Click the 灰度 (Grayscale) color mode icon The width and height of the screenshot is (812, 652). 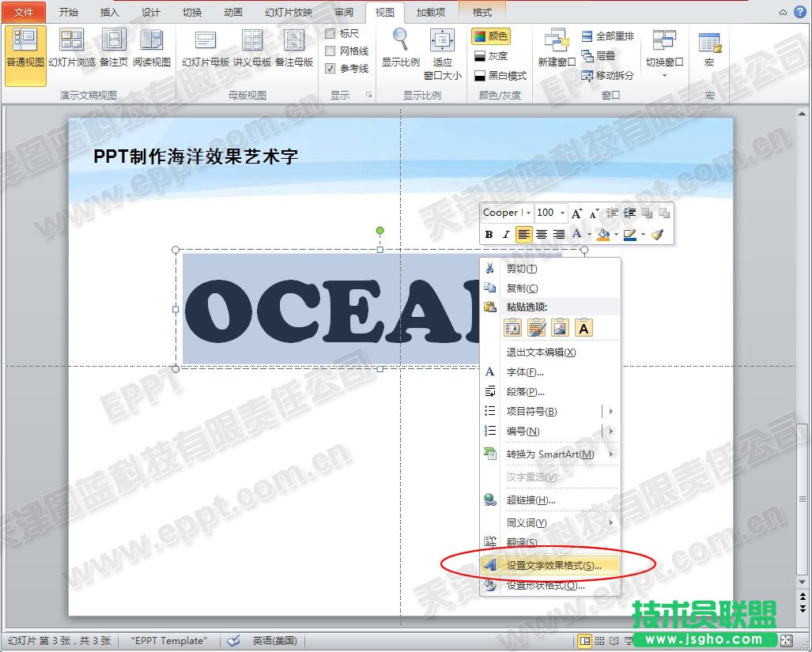click(x=492, y=57)
